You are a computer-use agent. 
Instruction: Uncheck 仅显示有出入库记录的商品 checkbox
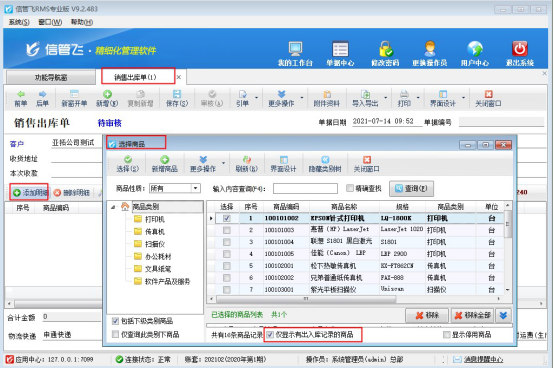(270, 334)
